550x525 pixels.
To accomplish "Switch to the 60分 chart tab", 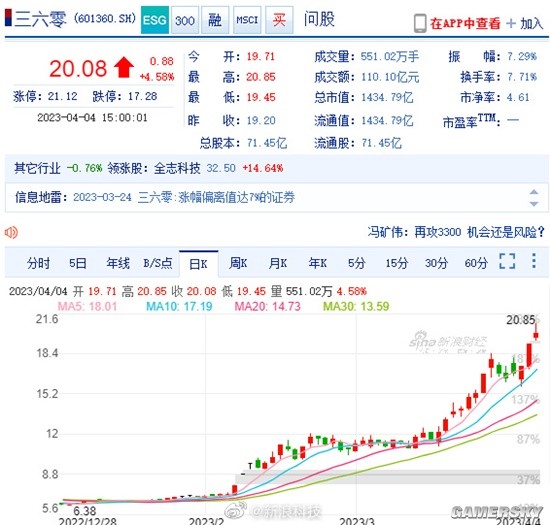I will click(x=476, y=263).
